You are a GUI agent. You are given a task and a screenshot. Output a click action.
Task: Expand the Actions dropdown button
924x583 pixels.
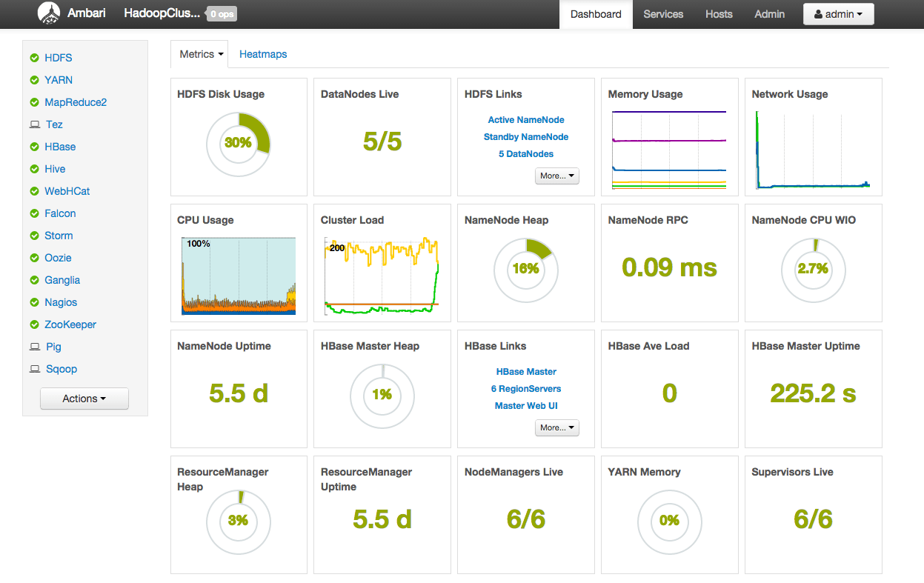84,399
